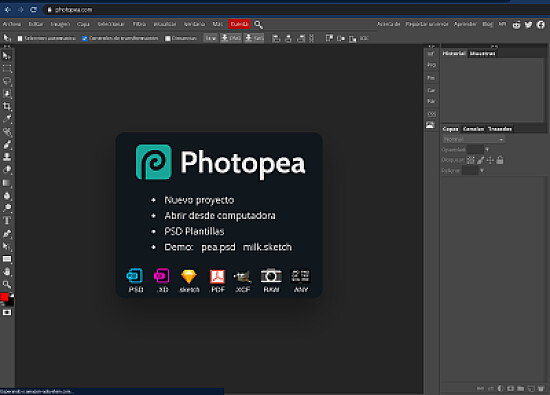The width and height of the screenshot is (550, 395).
Task: Open the Twitter link icon
Action: (529, 25)
